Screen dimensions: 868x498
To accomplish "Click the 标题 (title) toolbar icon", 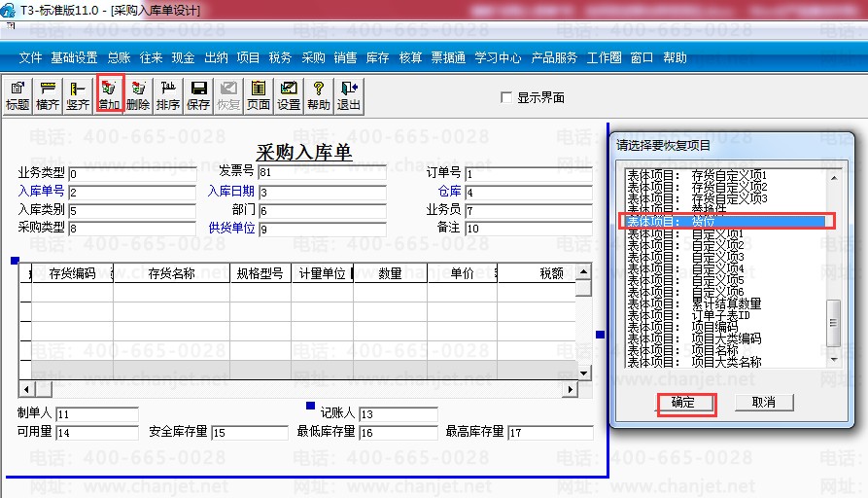I will tap(17, 95).
